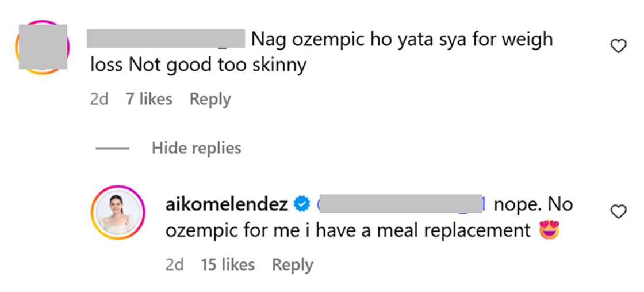Reply to the ozempic weight loss comment

click(x=210, y=99)
